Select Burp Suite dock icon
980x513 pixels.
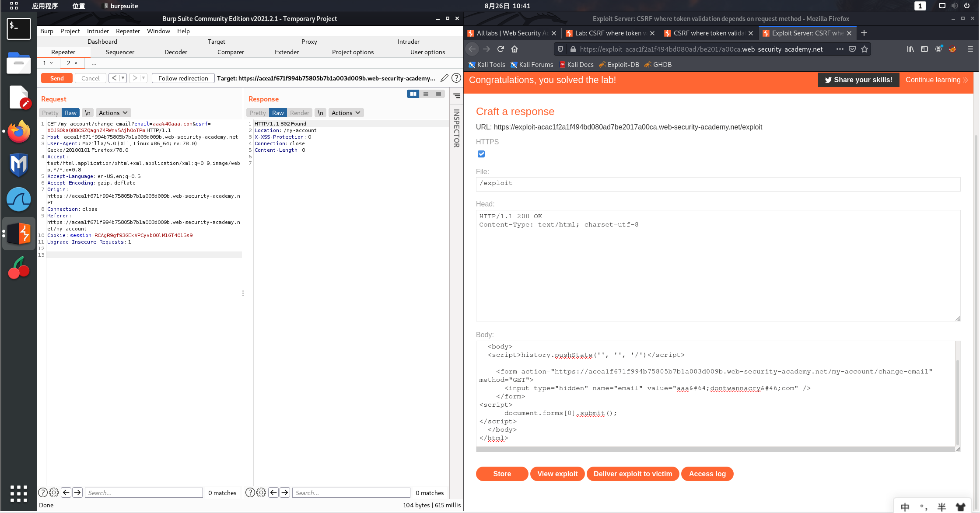click(18, 234)
